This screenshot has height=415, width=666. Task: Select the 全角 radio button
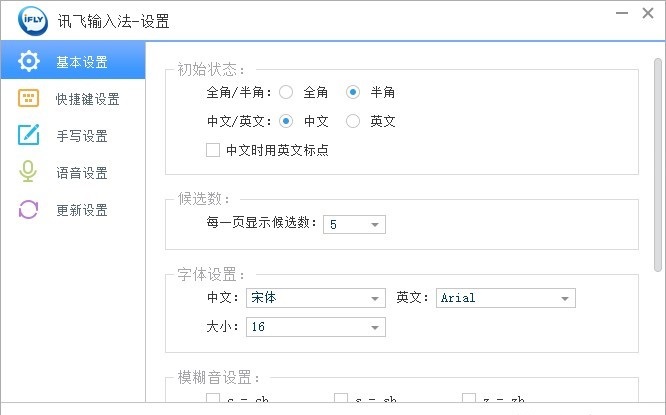286,92
